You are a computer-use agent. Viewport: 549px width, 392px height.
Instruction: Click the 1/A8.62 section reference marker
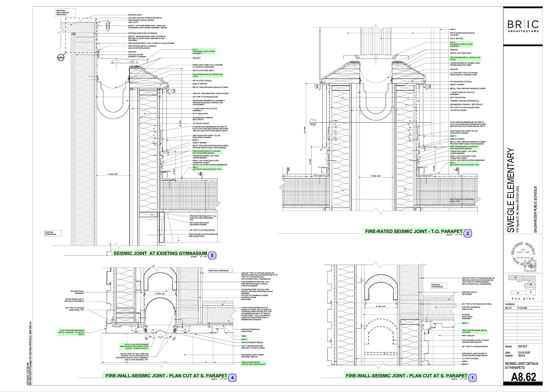click(313, 122)
